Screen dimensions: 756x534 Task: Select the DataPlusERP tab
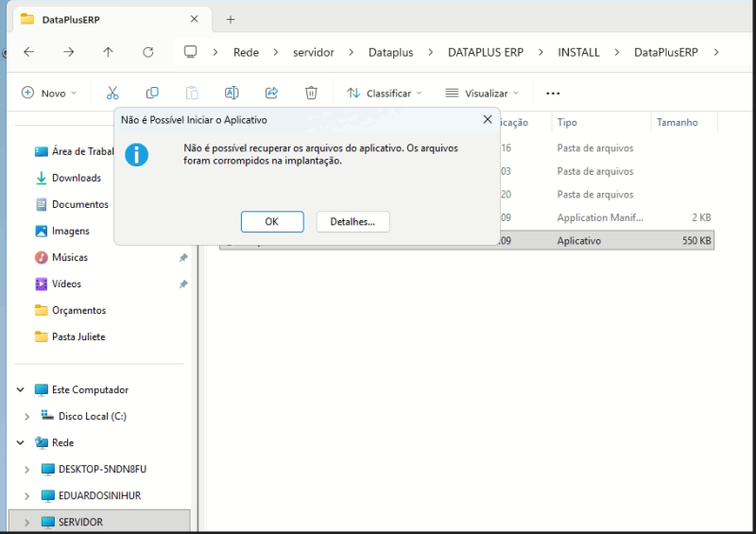[x=112, y=19]
